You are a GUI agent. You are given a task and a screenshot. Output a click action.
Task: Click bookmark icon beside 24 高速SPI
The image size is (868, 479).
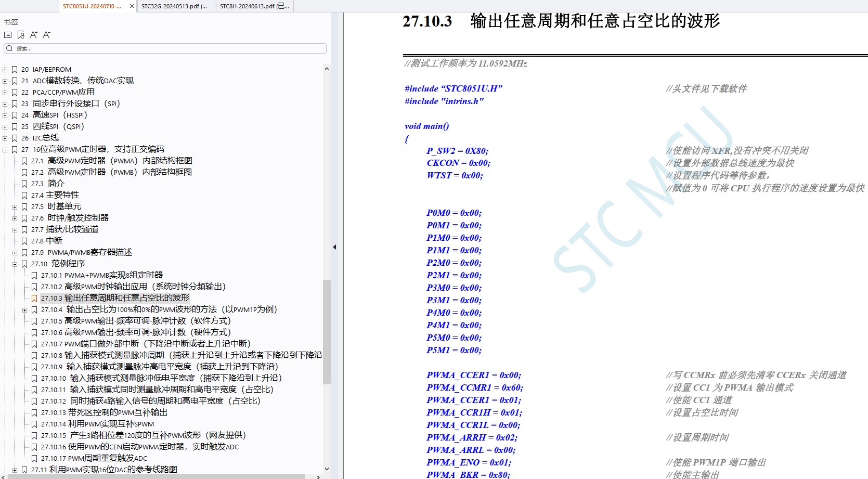pos(15,115)
